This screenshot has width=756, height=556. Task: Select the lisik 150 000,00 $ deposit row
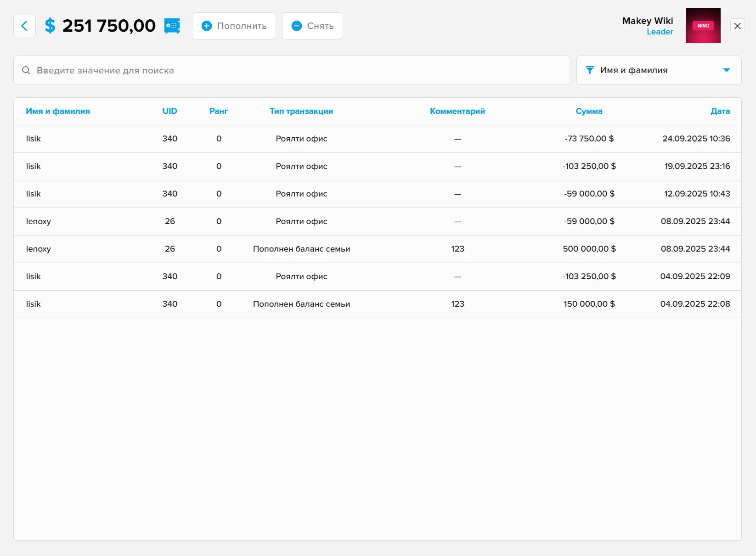(x=377, y=304)
